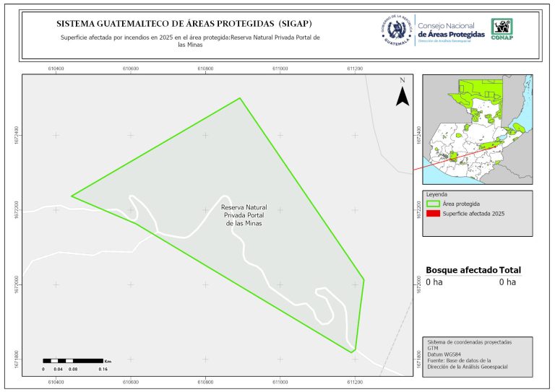The height and width of the screenshot is (392, 555).
Task: Select the green Área protegida legend swatch
Action: [432, 204]
